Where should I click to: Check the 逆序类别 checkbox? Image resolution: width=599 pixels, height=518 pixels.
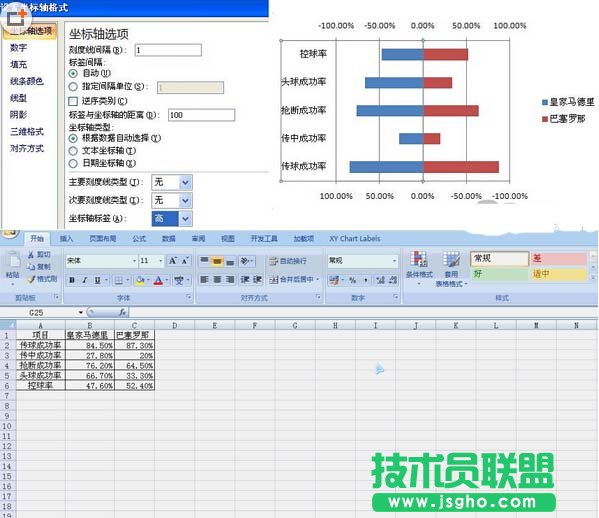pos(73,101)
